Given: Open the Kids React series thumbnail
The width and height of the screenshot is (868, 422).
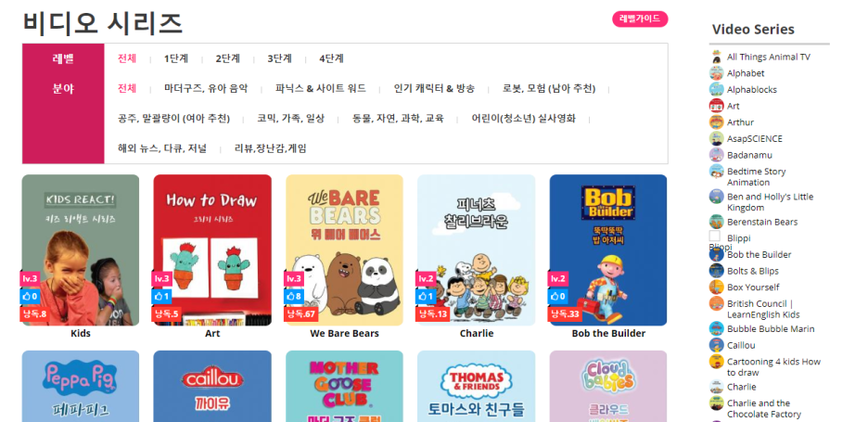Looking at the screenshot, I should [x=81, y=250].
